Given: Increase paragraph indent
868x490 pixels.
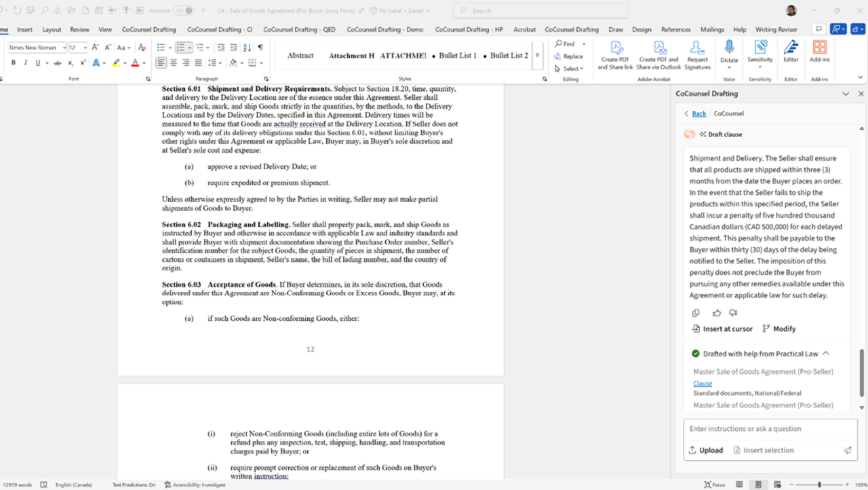Looking at the screenshot, I should click(x=233, y=48).
